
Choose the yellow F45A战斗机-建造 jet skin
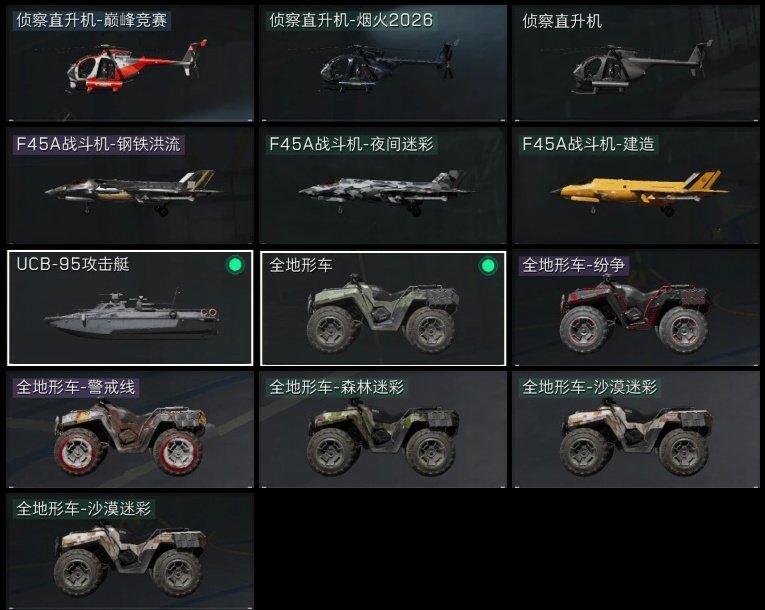tap(636, 185)
